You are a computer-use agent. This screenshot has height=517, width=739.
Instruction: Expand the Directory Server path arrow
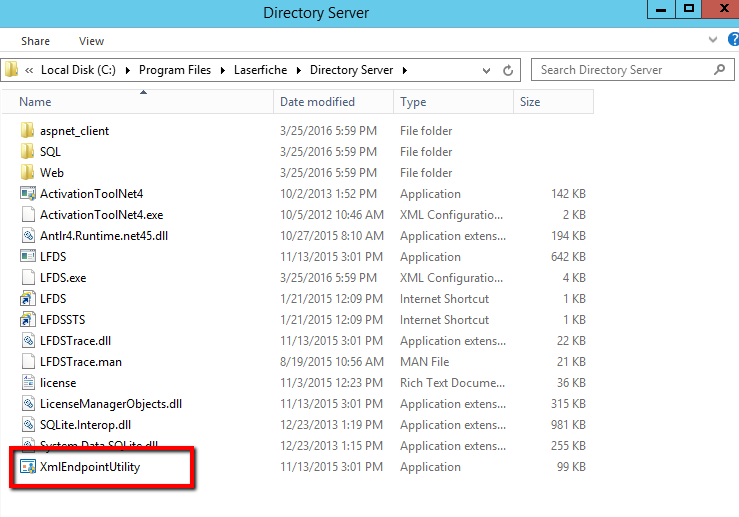point(404,70)
